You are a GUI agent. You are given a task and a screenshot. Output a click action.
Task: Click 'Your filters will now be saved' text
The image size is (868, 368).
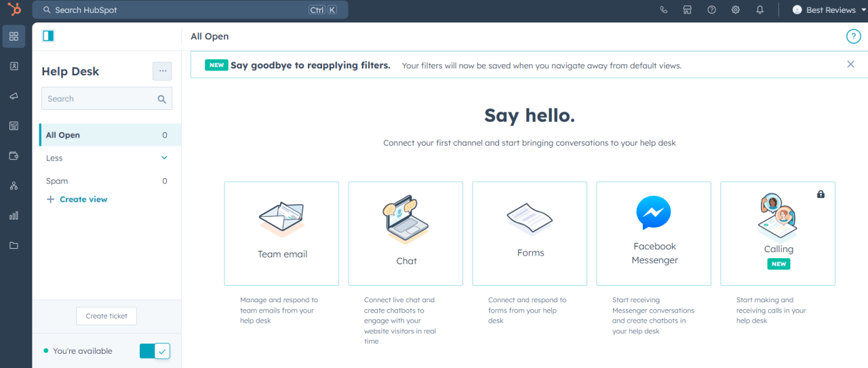[x=542, y=66]
